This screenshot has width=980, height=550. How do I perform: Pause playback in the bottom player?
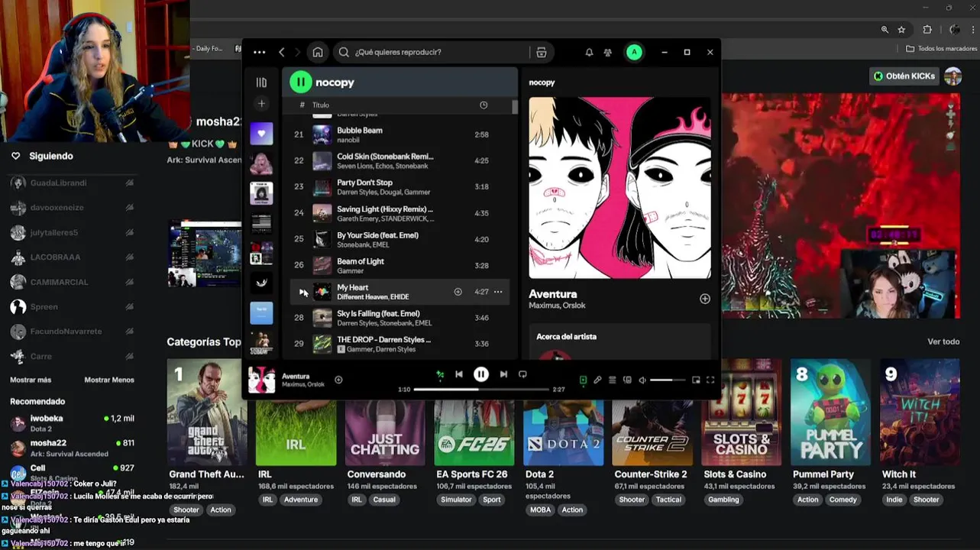[x=481, y=374]
